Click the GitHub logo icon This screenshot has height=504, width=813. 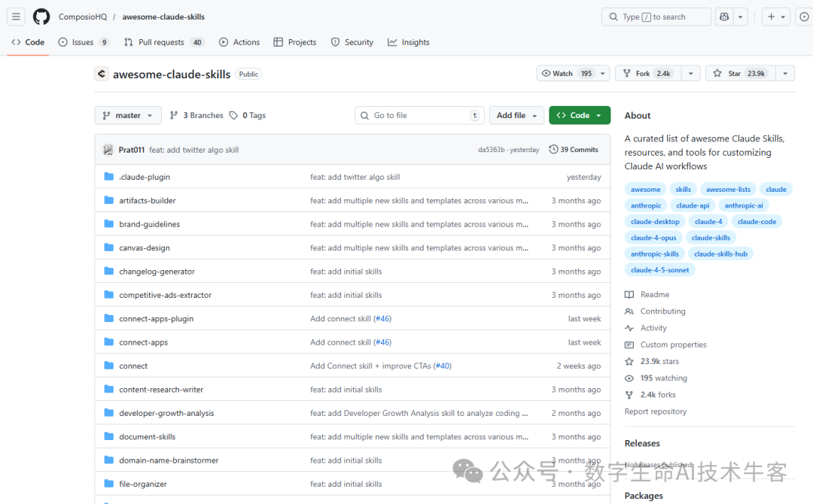(x=41, y=17)
